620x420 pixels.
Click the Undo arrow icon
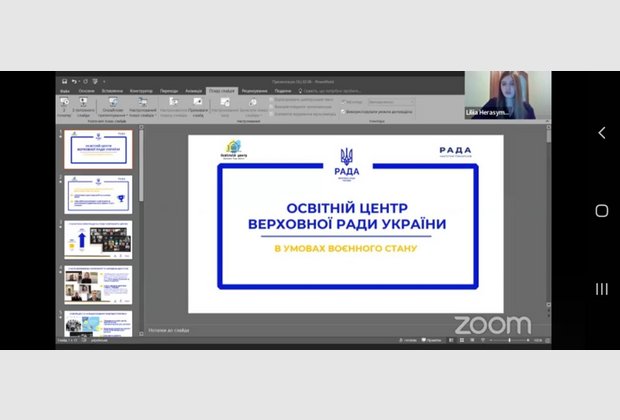click(x=74, y=81)
